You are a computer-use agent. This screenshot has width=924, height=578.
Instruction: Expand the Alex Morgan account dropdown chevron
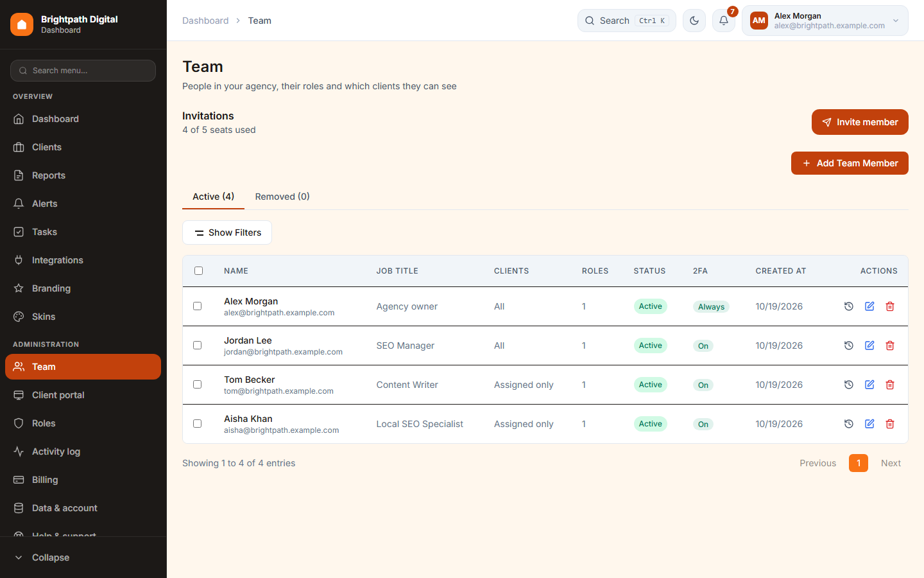896,21
